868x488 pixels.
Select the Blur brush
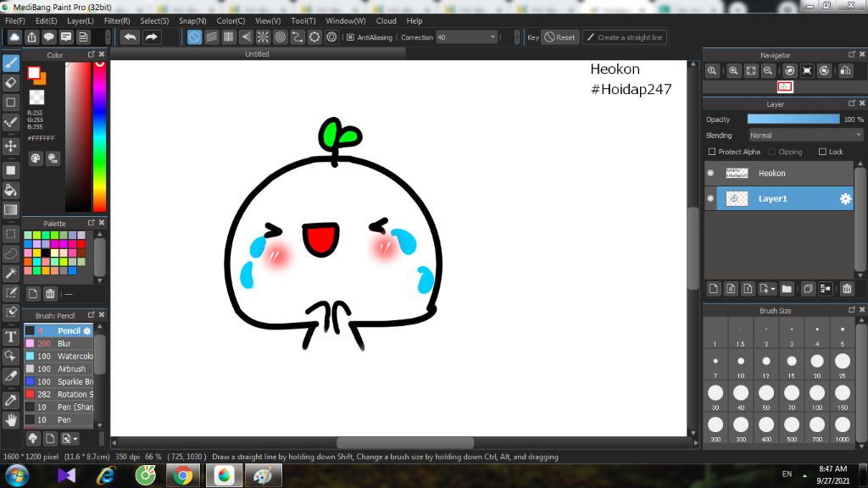coord(58,344)
